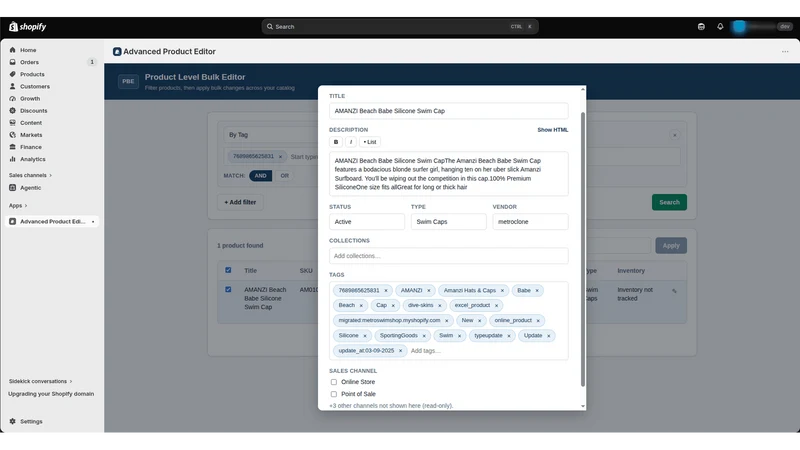
Task: Select OR match mode
Action: coord(284,176)
